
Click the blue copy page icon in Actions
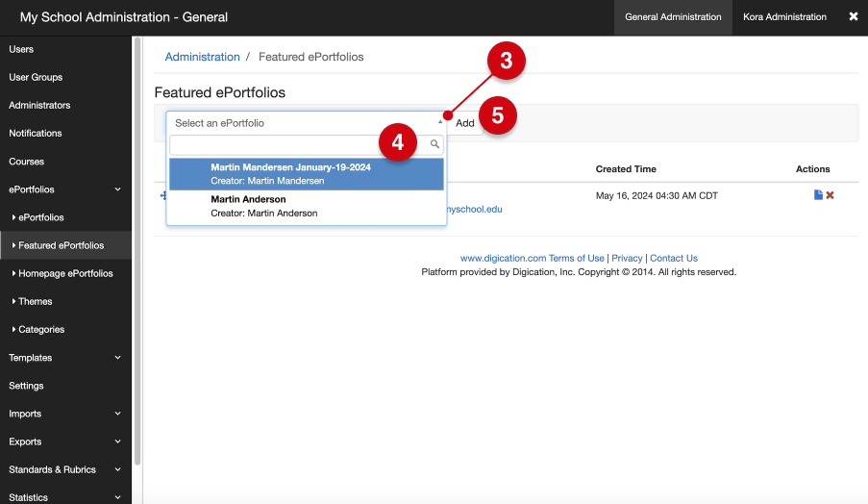click(x=818, y=195)
